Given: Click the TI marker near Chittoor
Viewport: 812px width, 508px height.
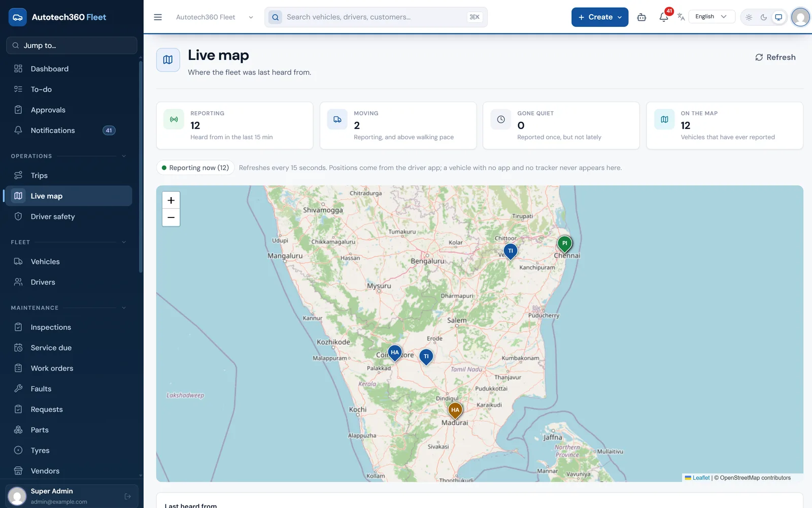Looking at the screenshot, I should click(x=511, y=251).
